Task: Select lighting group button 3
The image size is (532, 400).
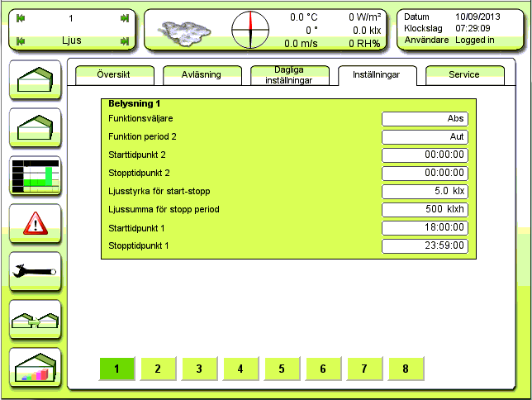Action: (x=200, y=369)
